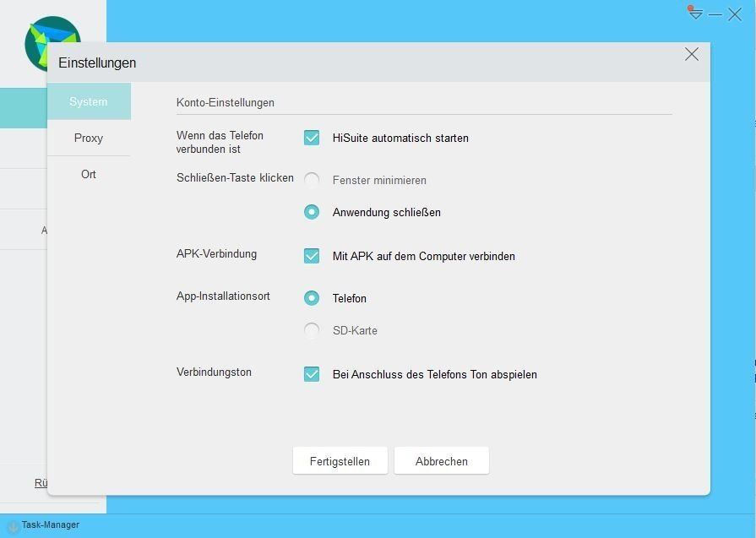Viewport: 756px width, 538px height.
Task: Click the HiSuite logo in main window
Action: pyautogui.click(x=52, y=43)
